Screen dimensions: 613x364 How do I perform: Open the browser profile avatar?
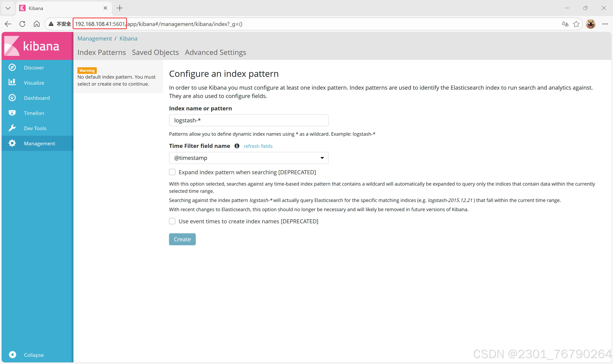point(591,24)
